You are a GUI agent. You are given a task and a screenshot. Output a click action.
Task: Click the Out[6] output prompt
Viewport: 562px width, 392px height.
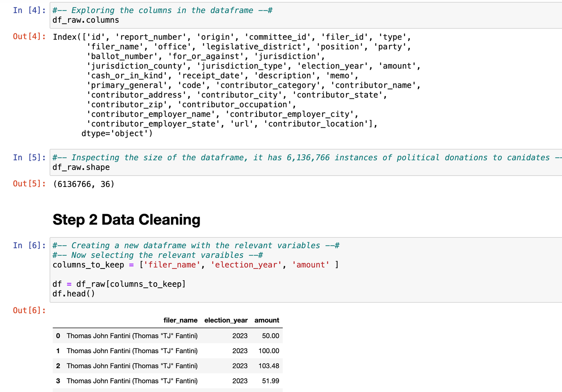click(x=29, y=310)
